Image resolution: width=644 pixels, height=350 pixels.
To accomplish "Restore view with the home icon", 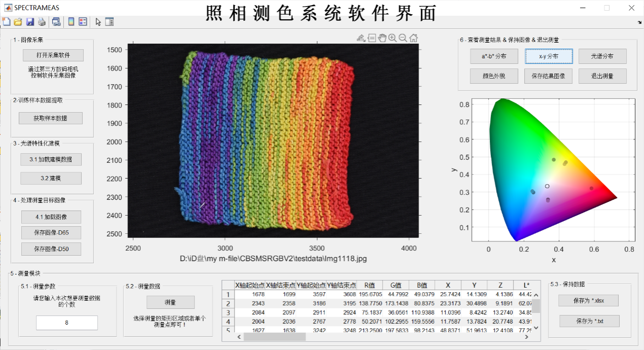I will [x=414, y=38].
